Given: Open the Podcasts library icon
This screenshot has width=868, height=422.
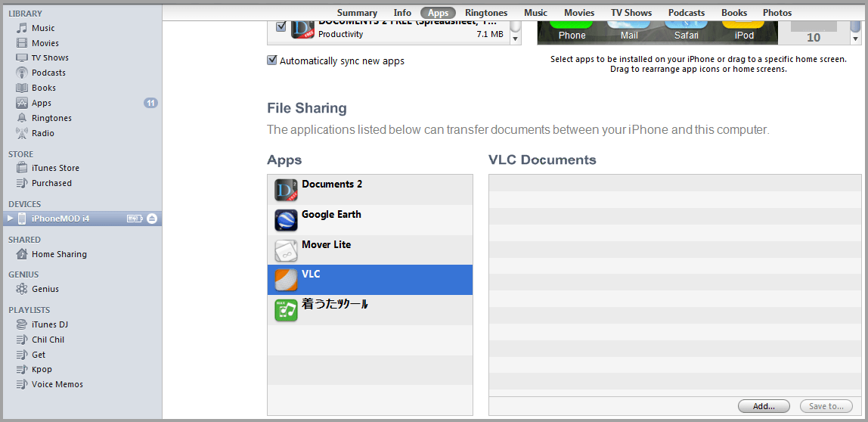Looking at the screenshot, I should pyautogui.click(x=22, y=73).
